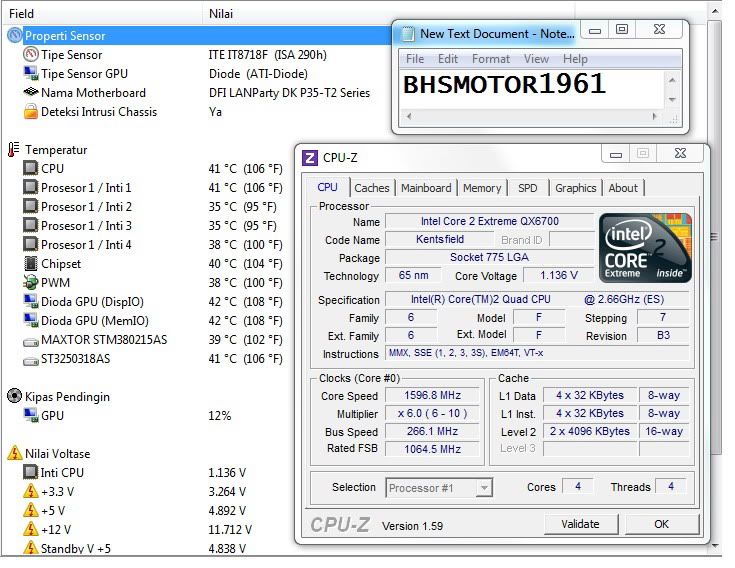Viewport: 735px width, 568px height.
Task: Open the SPD tab in CPU-Z
Action: click(x=527, y=188)
